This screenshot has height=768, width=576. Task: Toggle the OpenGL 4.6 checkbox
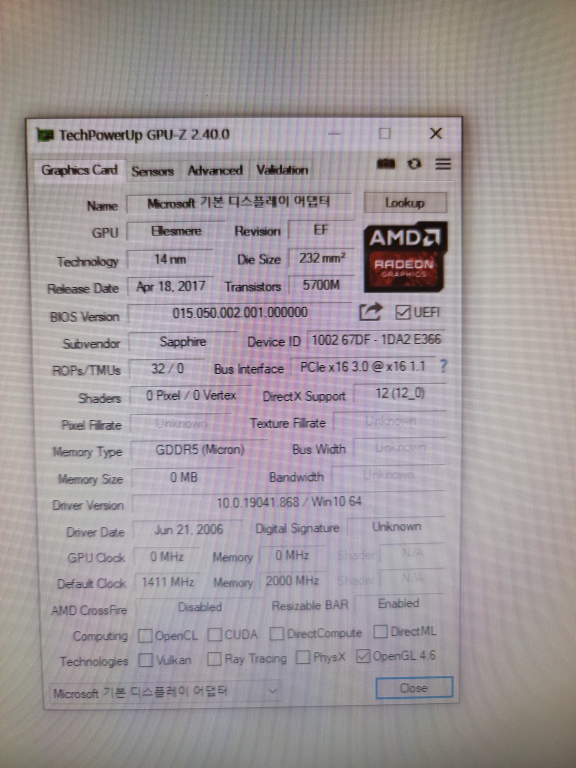point(363,656)
